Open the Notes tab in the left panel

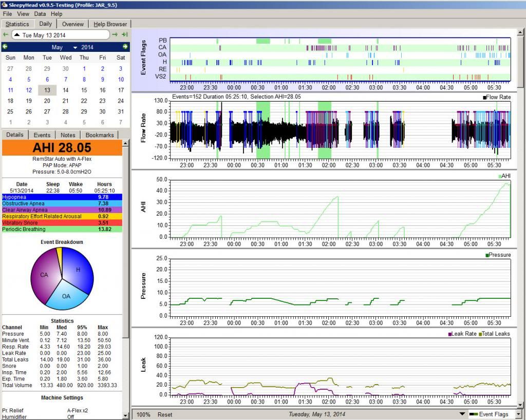[68, 135]
